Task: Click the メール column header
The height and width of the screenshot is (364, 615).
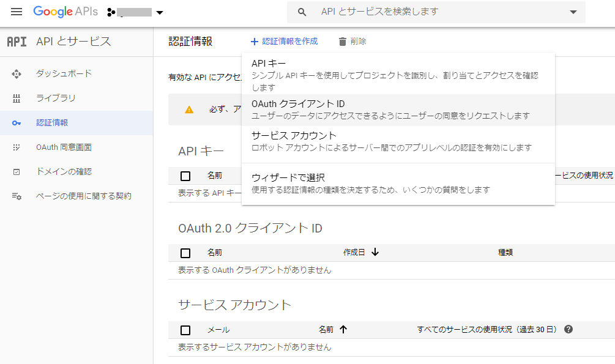Action: (218, 330)
